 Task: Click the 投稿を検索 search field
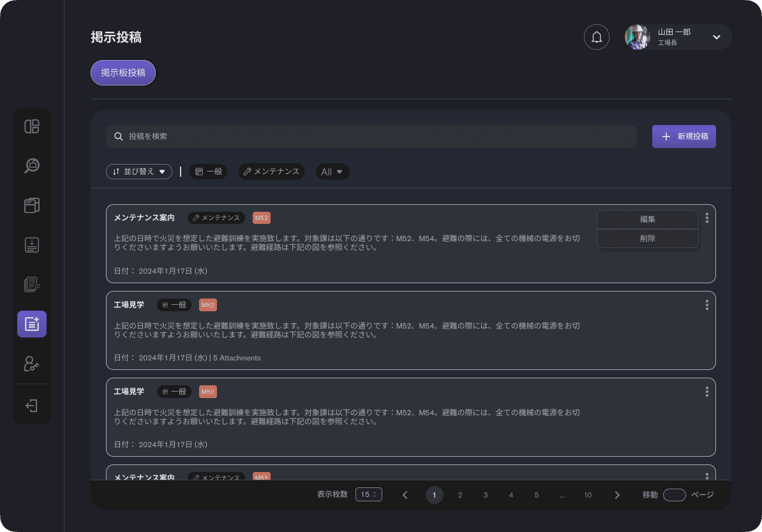click(372, 137)
